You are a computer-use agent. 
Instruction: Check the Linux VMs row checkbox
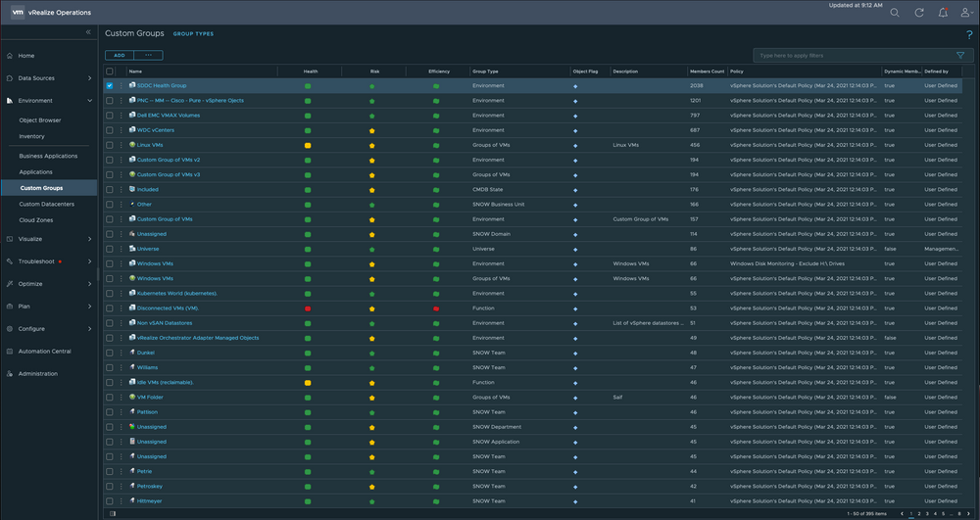click(x=110, y=145)
